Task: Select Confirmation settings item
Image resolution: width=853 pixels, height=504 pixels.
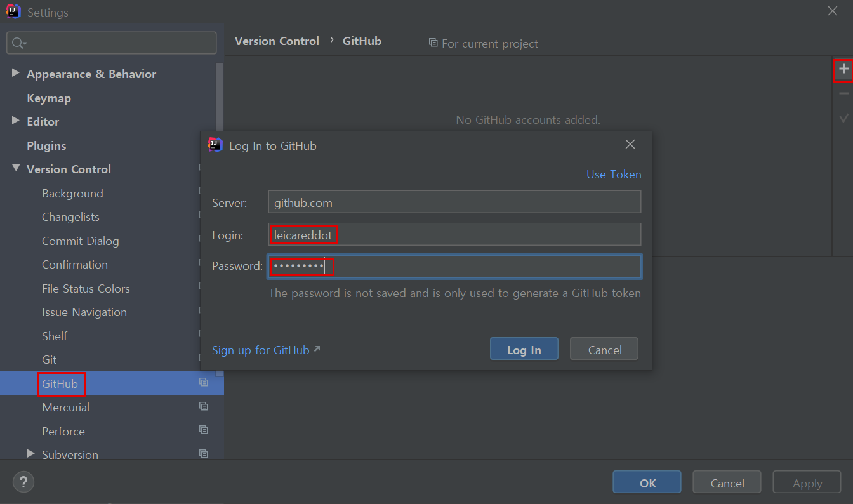Action: (x=75, y=265)
